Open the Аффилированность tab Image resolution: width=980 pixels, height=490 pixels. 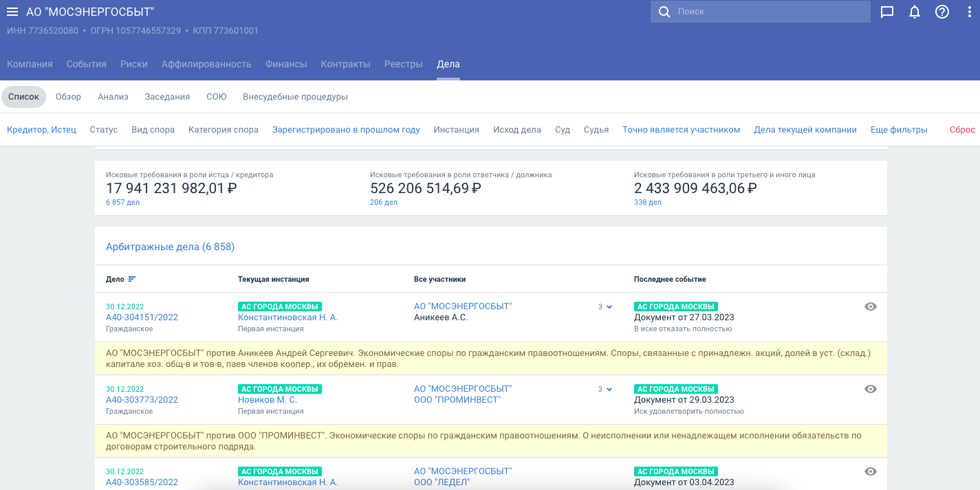click(206, 64)
